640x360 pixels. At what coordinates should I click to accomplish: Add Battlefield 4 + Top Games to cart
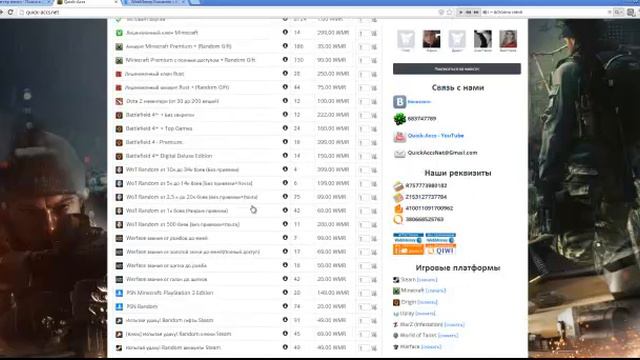point(374,129)
